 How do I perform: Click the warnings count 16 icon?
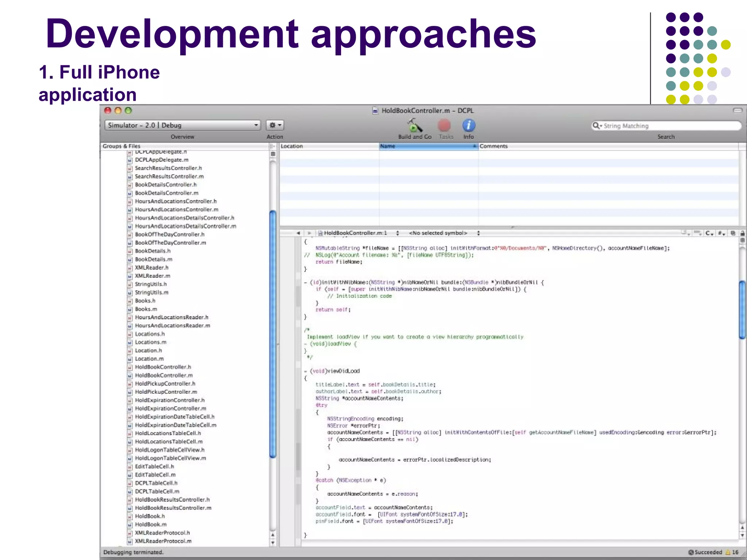(x=732, y=552)
